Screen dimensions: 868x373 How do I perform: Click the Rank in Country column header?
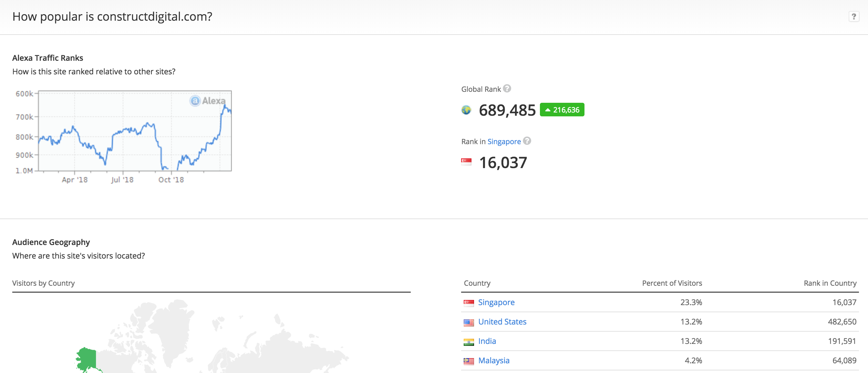830,283
